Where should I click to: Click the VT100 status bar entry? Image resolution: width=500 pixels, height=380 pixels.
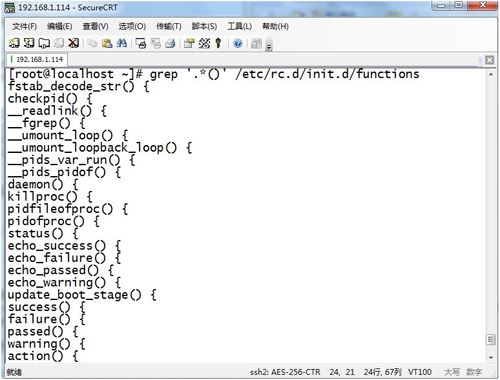coord(420,372)
